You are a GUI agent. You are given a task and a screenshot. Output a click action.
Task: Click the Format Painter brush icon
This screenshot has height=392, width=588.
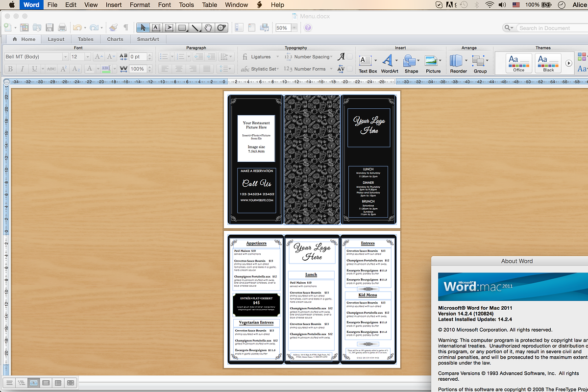[113, 28]
